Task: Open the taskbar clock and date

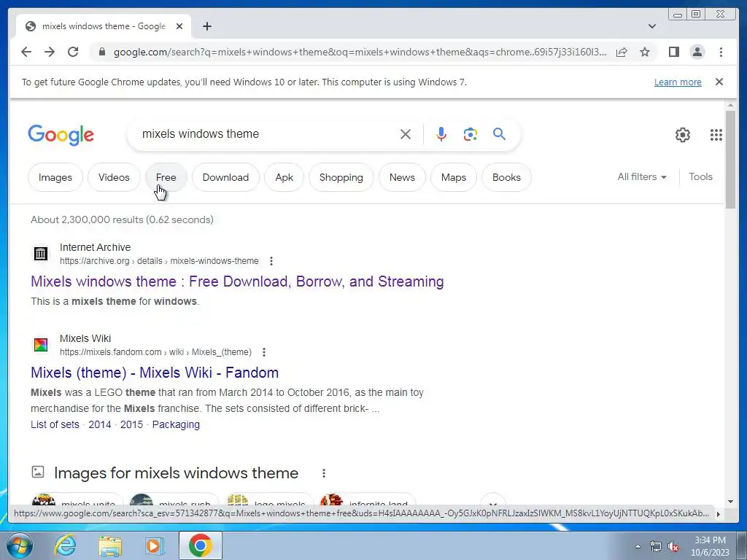Action: click(x=710, y=546)
